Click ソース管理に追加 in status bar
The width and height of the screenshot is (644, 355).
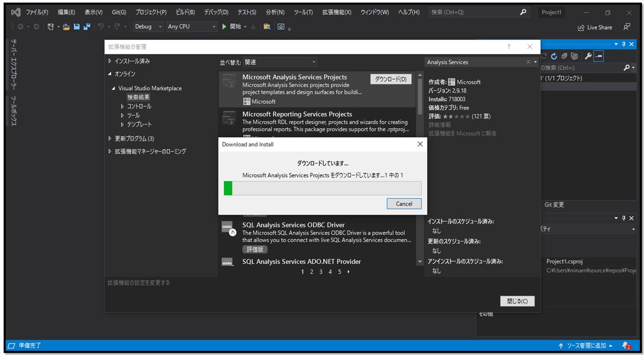pos(586,346)
